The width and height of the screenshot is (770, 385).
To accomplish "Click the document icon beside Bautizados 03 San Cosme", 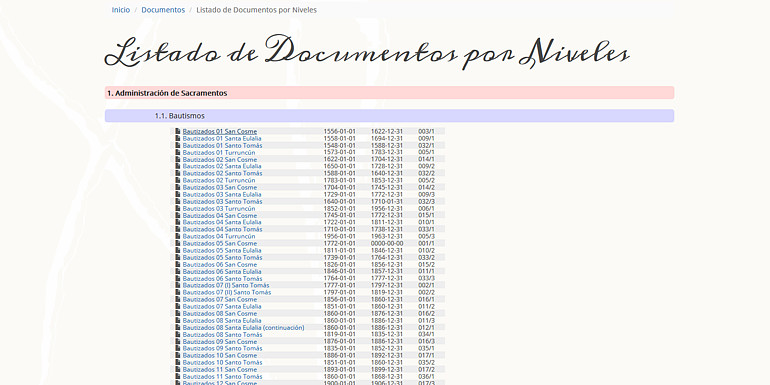I will [x=178, y=188].
